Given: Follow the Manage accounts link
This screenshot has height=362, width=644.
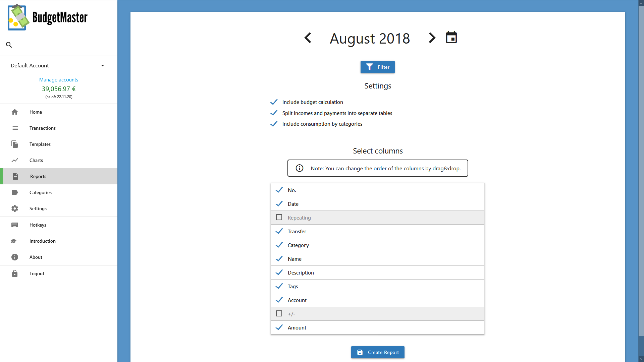Looking at the screenshot, I should [59, 80].
